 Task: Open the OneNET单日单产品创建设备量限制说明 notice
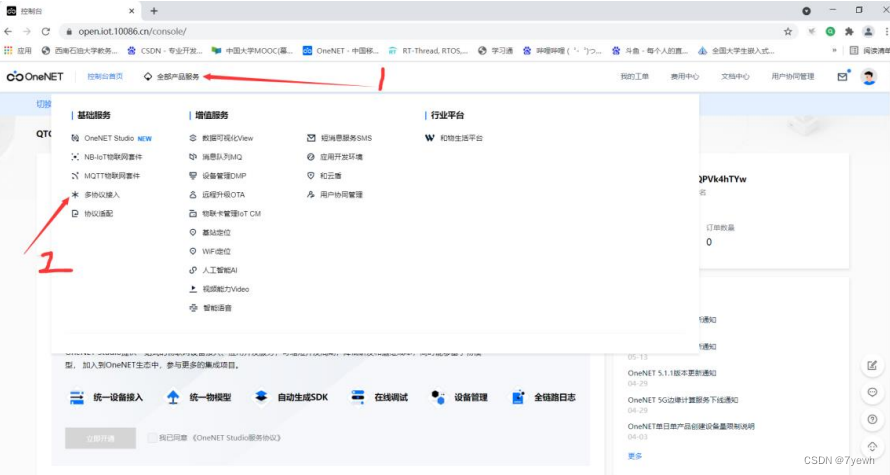coord(691,426)
